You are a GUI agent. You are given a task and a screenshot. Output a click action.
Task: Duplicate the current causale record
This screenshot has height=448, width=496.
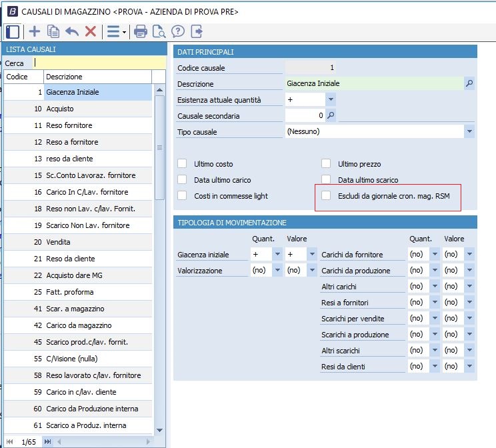(53, 31)
